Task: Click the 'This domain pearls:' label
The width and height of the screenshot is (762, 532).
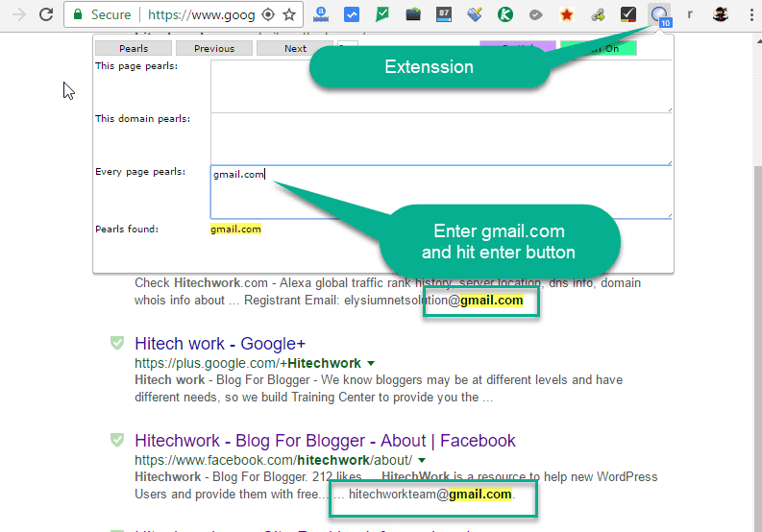Action: pos(143,118)
